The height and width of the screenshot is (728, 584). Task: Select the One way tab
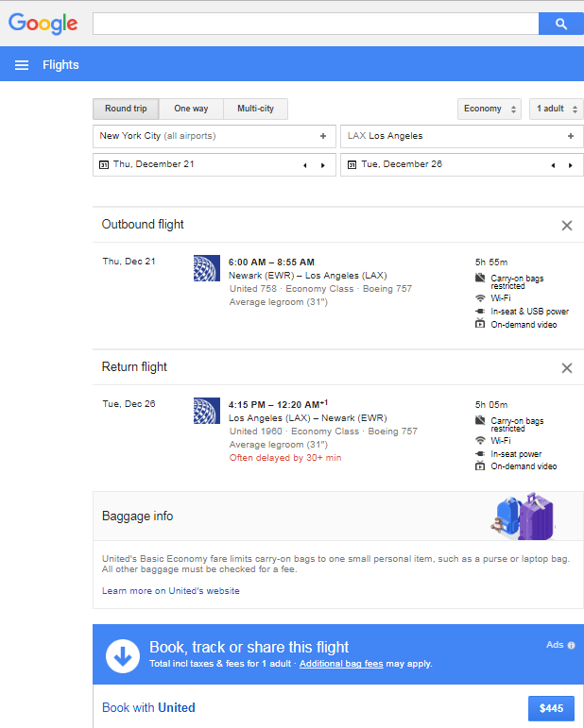pos(191,109)
